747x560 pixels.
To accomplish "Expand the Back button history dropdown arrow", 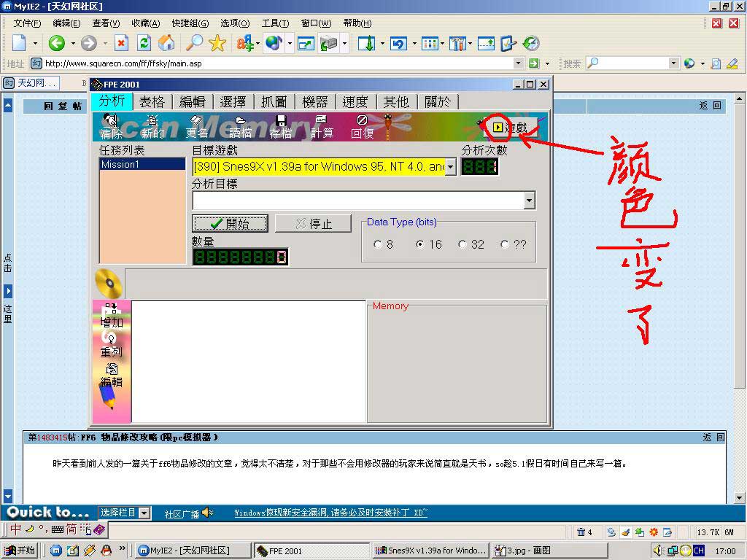I will click(73, 43).
